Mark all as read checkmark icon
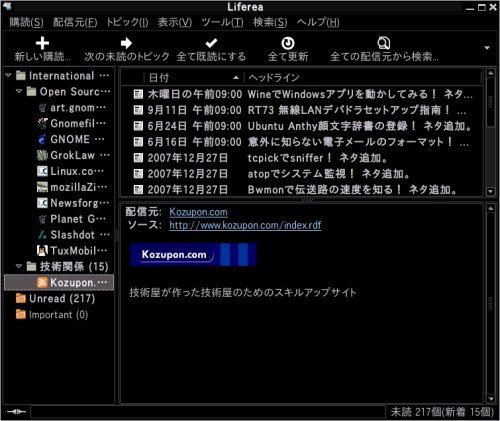The height and width of the screenshot is (421, 500). [x=211, y=43]
